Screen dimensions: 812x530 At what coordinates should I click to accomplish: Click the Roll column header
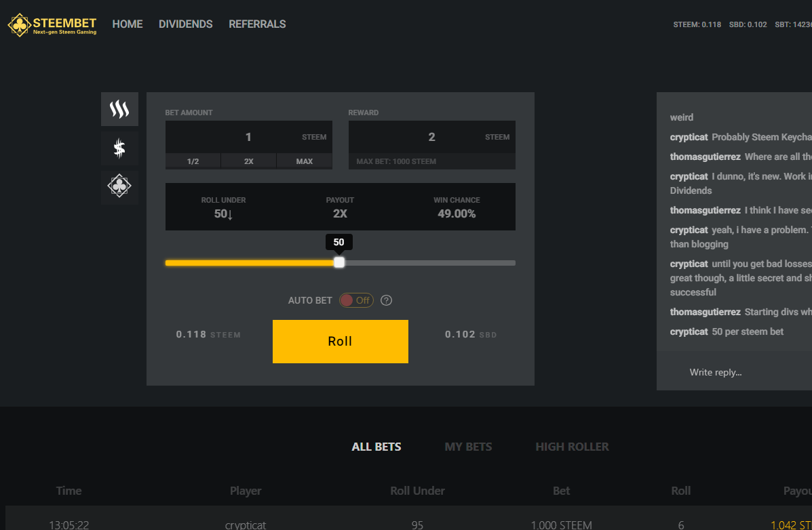(681, 491)
